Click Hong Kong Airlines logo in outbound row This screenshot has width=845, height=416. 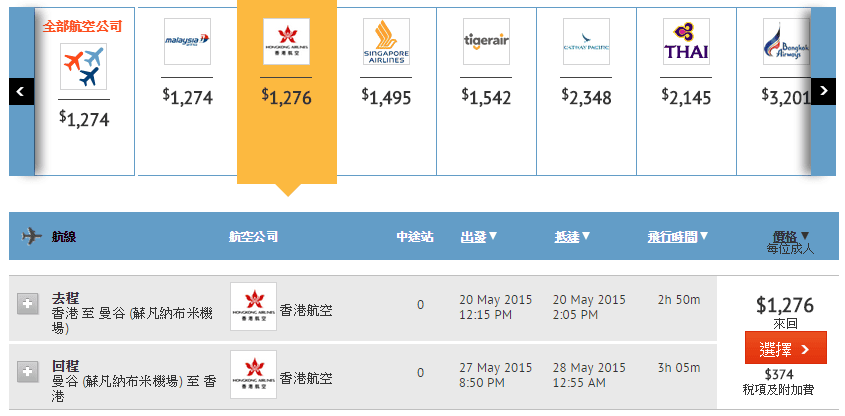(253, 307)
